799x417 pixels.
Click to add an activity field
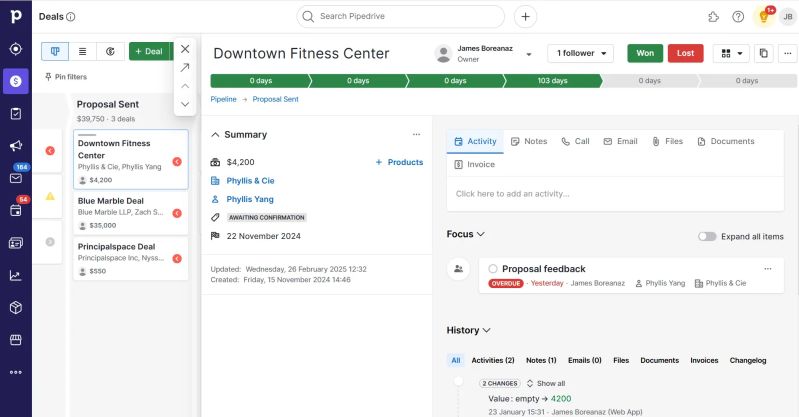click(615, 194)
